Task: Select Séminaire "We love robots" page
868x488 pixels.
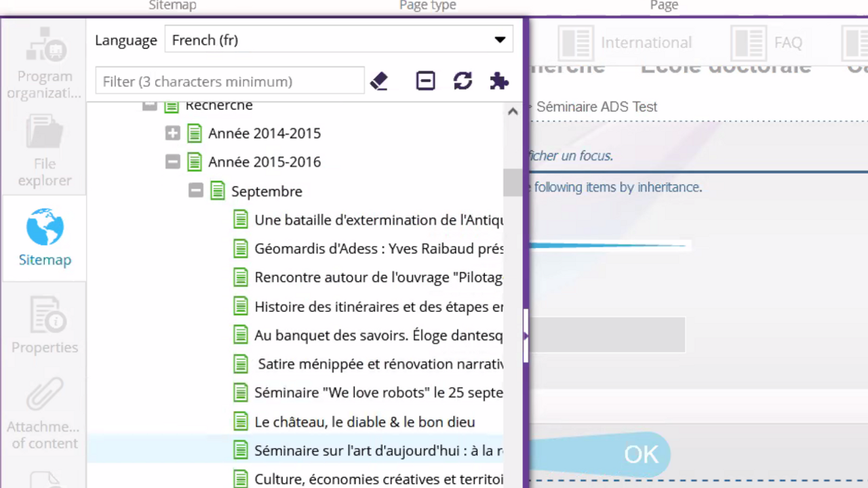Action: click(378, 393)
